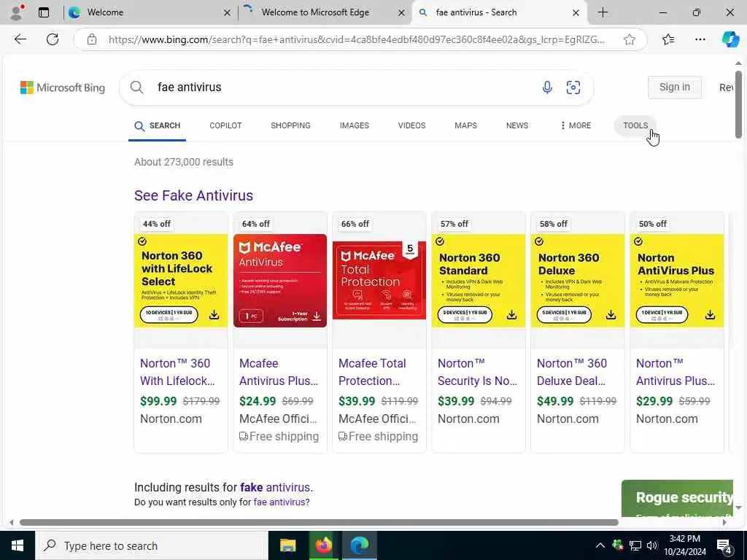Open the clock showing 3:42 PM
Image resolution: width=747 pixels, height=560 pixels.
click(684, 545)
